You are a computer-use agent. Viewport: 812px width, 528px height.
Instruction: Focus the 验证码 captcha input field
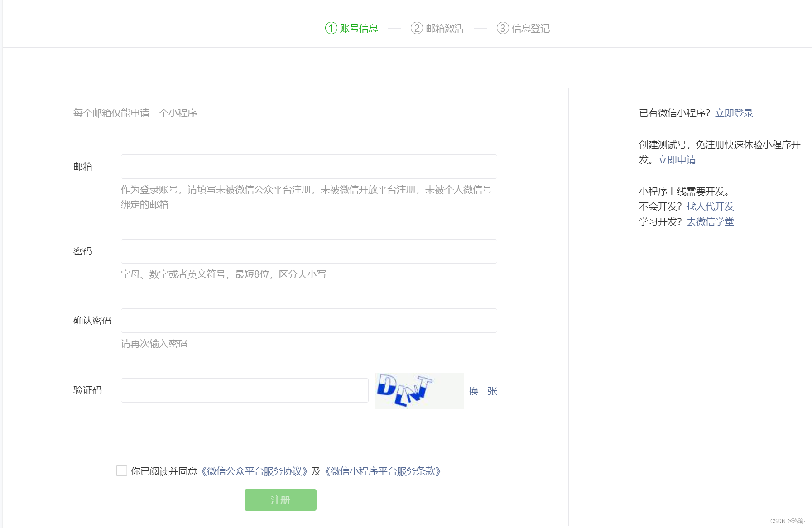point(245,390)
